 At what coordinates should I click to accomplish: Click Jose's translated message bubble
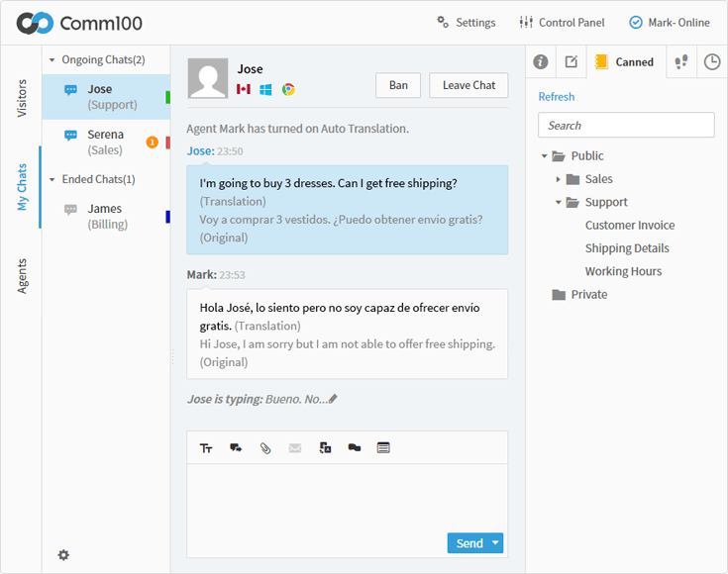(x=348, y=210)
